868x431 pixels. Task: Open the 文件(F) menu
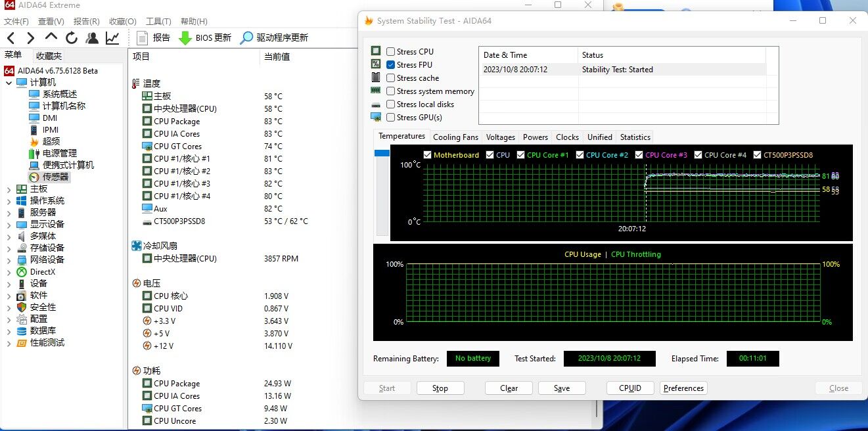(16, 22)
